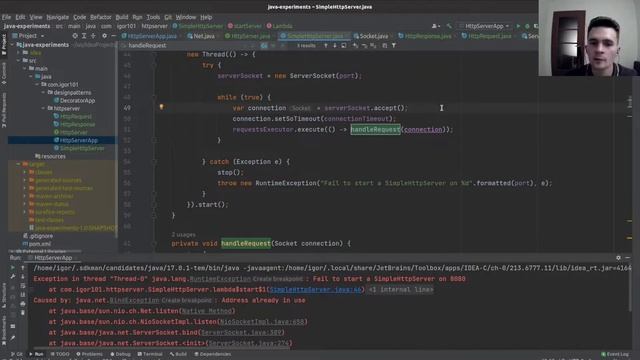640x360 pixels.
Task: Click the Expand All icon in Project panel
Action: click(84, 36)
